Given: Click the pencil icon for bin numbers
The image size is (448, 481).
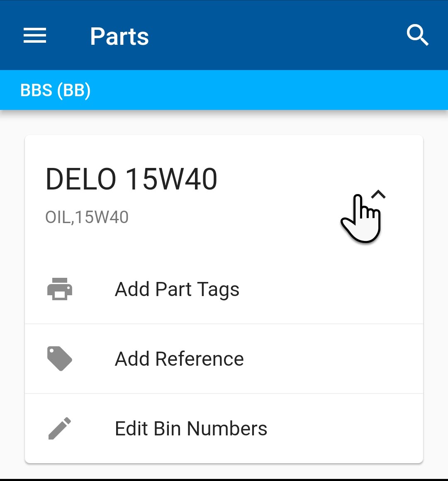Looking at the screenshot, I should (x=60, y=428).
